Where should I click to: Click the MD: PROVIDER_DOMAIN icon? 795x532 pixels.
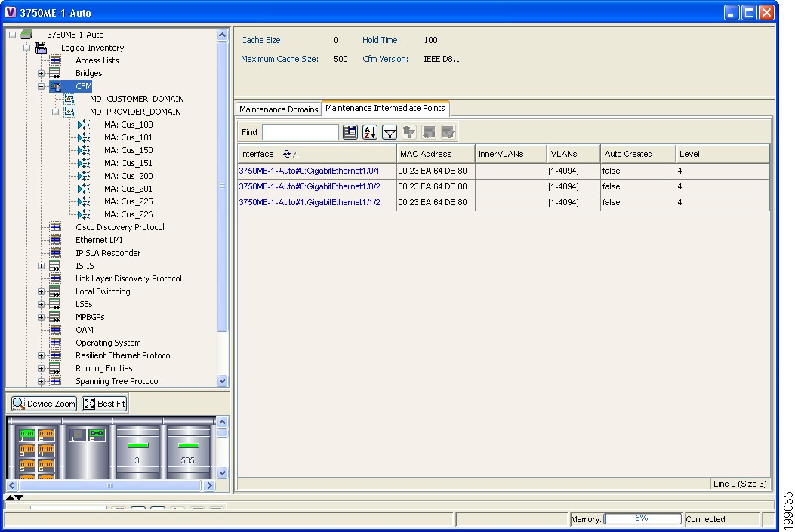69,112
